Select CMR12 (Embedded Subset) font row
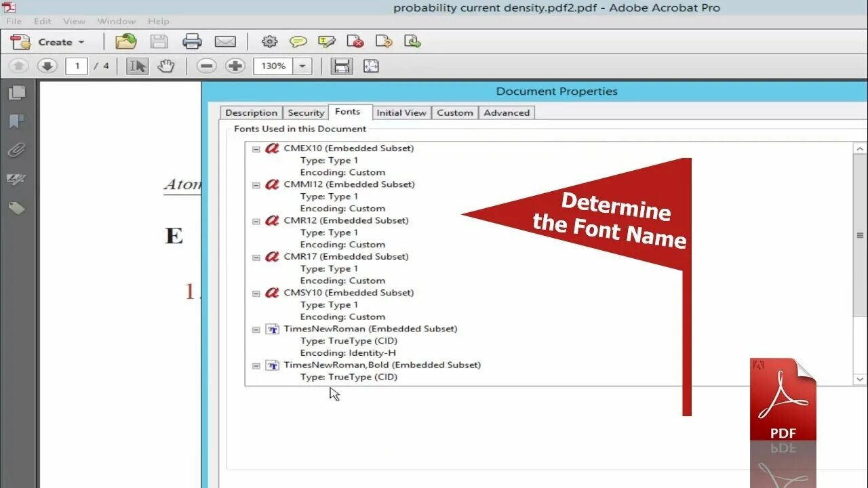The height and width of the screenshot is (488, 868). [346, 220]
